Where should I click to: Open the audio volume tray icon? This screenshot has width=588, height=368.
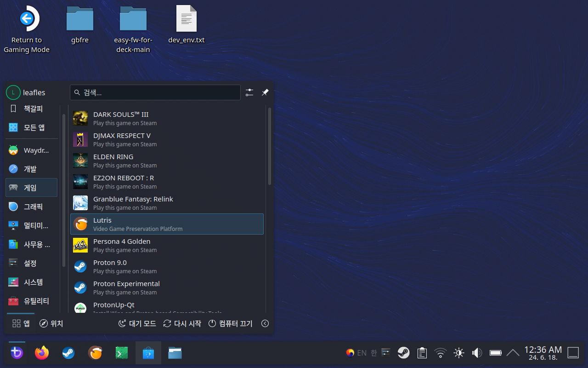(x=477, y=353)
